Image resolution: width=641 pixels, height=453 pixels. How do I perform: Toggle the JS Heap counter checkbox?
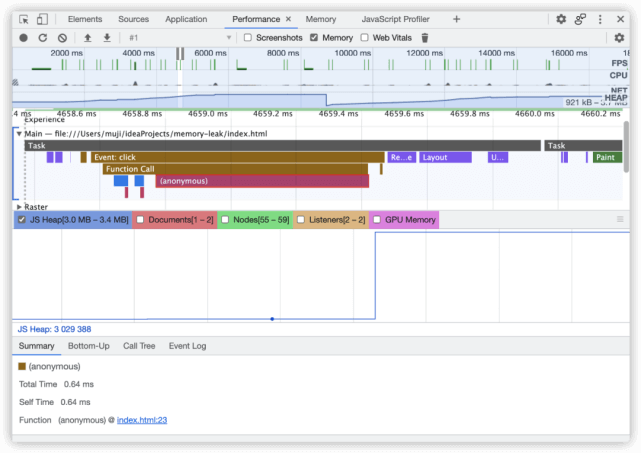(x=22, y=220)
